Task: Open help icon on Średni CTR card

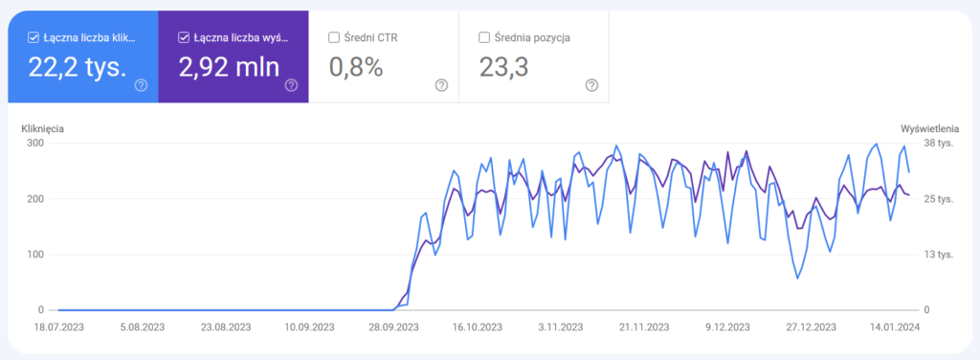Action: pos(441,85)
